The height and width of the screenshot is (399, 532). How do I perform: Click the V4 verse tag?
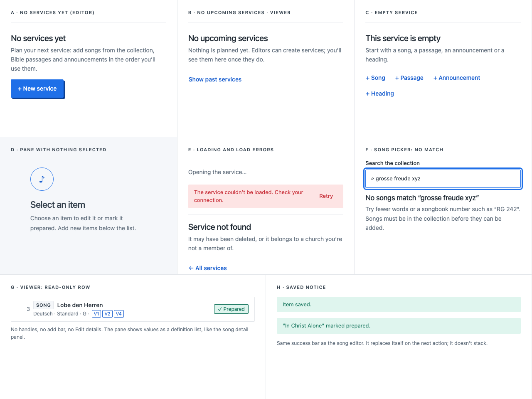119,314
